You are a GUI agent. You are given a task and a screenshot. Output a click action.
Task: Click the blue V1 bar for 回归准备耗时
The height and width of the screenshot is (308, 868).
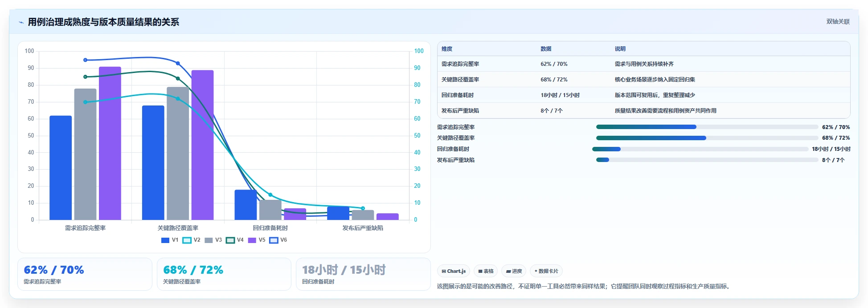[x=246, y=205]
